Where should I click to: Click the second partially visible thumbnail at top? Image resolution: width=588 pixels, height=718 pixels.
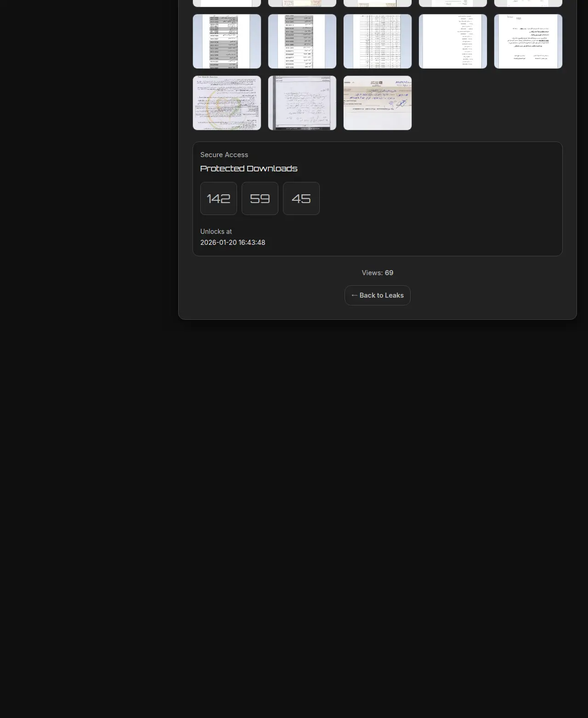302,3
